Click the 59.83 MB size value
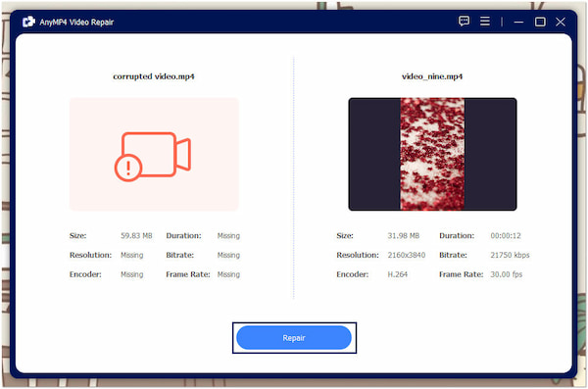Viewport: 588px width, 389px height. point(136,235)
